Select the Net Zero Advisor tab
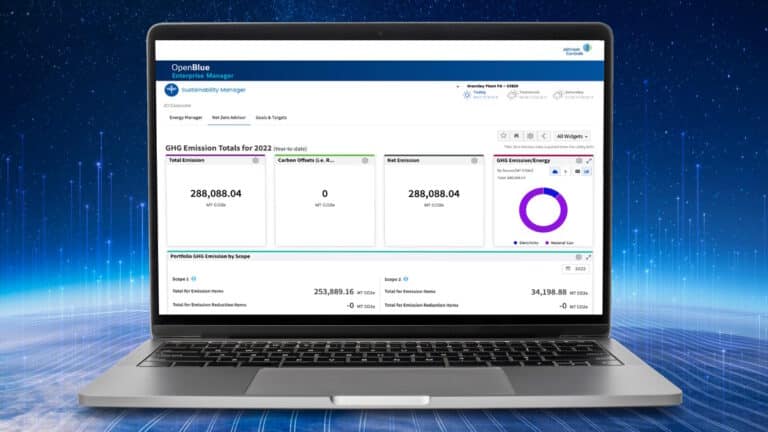Viewport: 768px width, 432px height. click(x=229, y=118)
